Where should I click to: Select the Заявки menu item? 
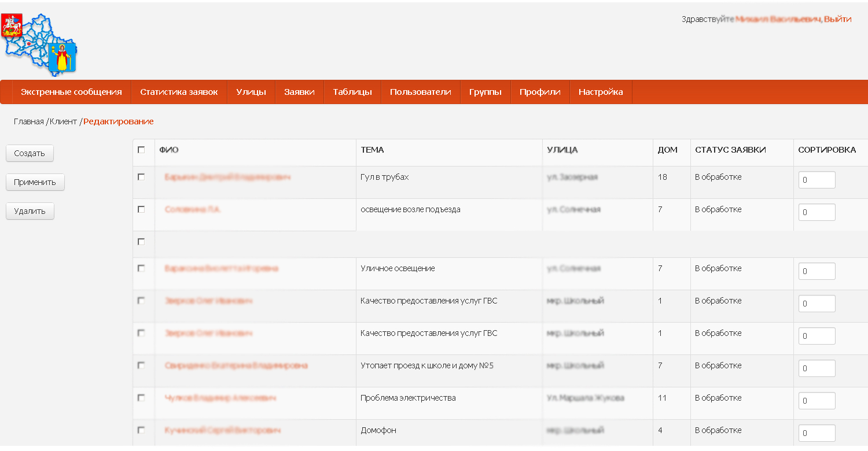[299, 92]
